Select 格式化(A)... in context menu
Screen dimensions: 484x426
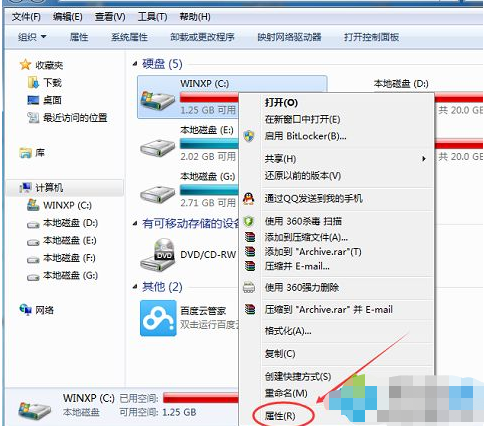coord(288,331)
